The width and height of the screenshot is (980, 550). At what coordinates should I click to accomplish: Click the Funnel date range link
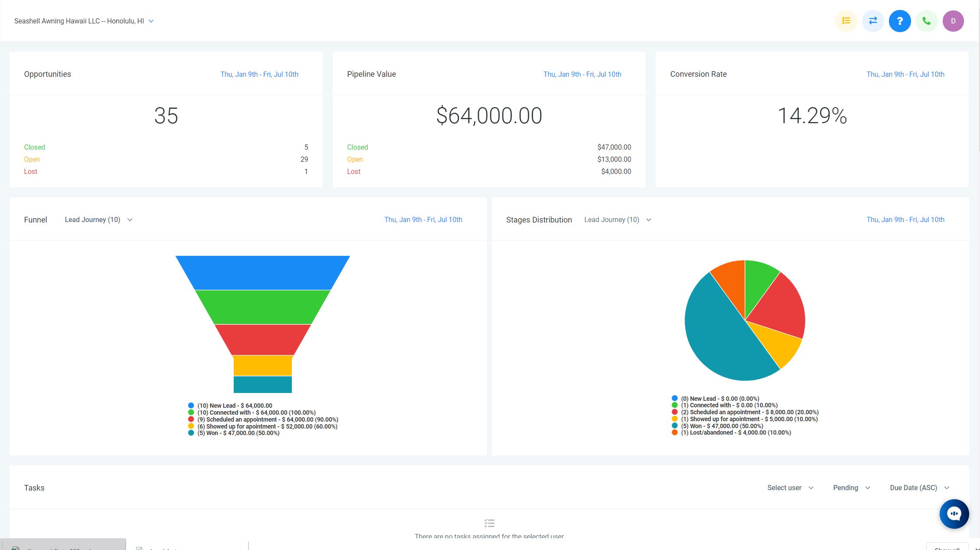point(423,219)
